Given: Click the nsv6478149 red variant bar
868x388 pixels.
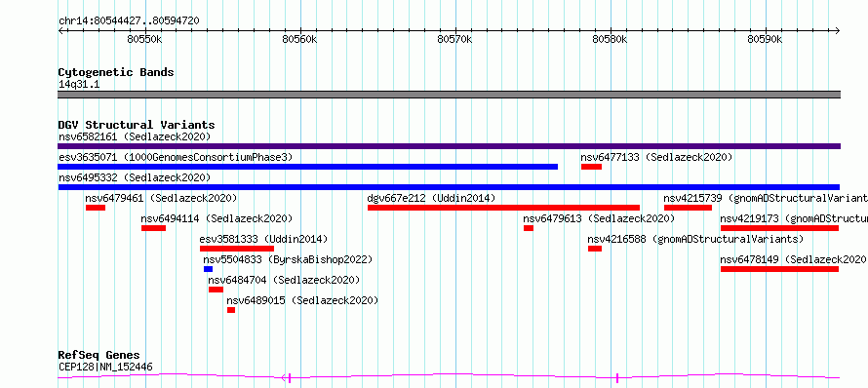Looking at the screenshot, I should [779, 269].
